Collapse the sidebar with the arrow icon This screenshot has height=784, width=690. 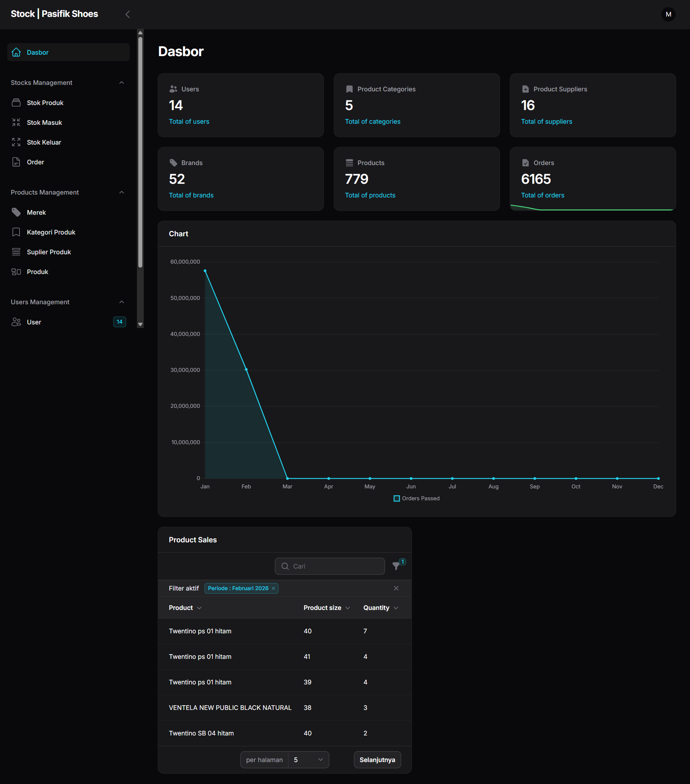point(128,14)
